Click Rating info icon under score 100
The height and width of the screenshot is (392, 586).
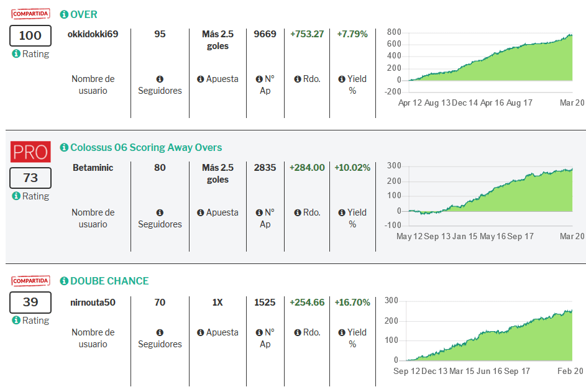(16, 54)
